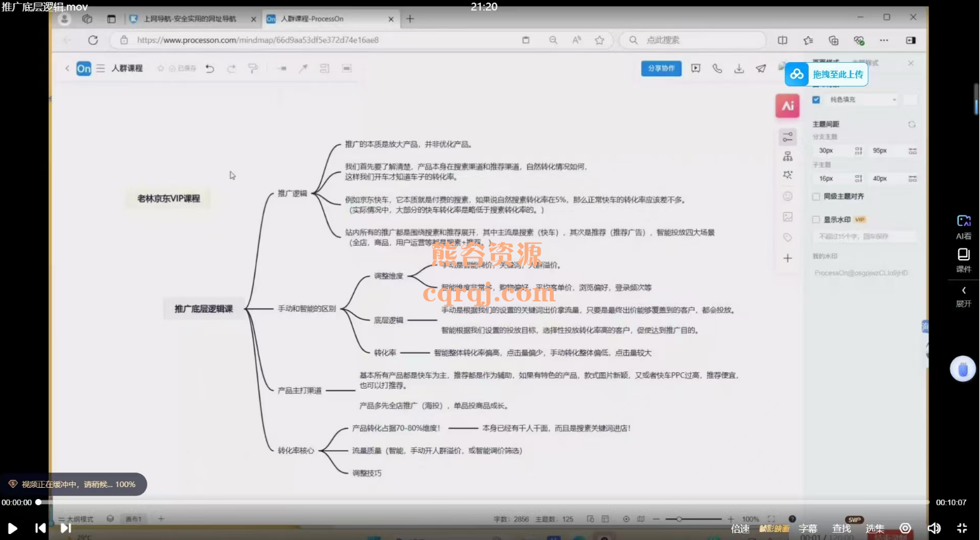Download the mind map via the download icon

click(x=739, y=68)
